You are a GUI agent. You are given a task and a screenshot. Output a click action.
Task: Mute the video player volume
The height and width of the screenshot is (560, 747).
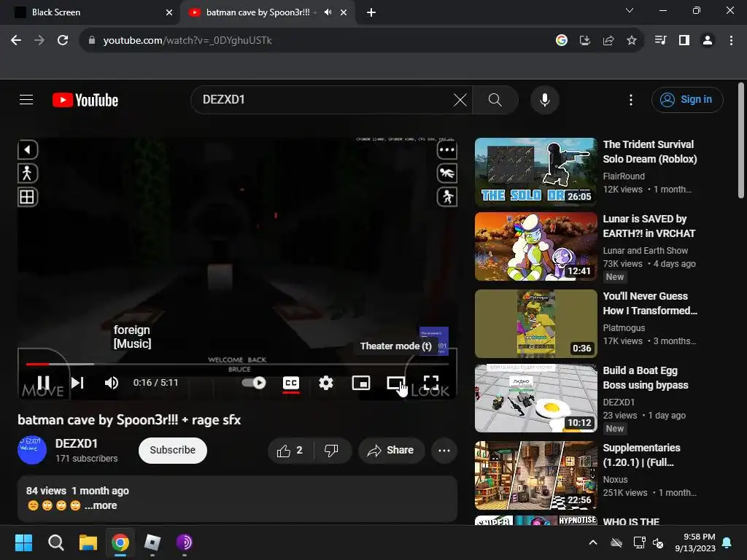click(x=112, y=382)
